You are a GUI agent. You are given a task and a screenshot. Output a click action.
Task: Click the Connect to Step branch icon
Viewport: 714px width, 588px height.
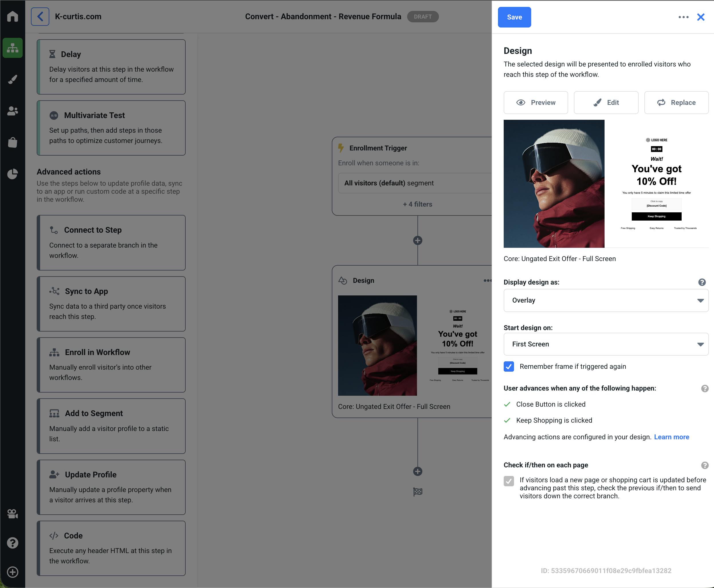click(x=54, y=230)
